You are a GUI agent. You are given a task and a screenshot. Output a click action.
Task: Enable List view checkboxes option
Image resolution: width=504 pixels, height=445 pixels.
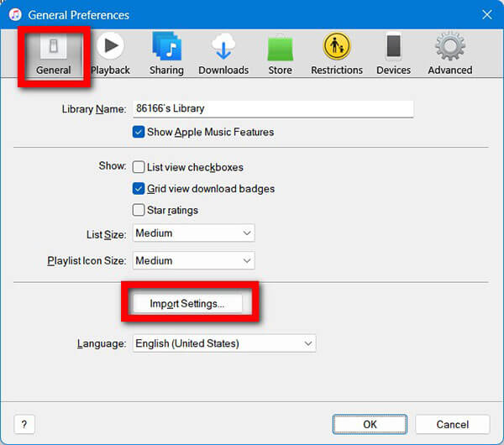pyautogui.click(x=139, y=167)
